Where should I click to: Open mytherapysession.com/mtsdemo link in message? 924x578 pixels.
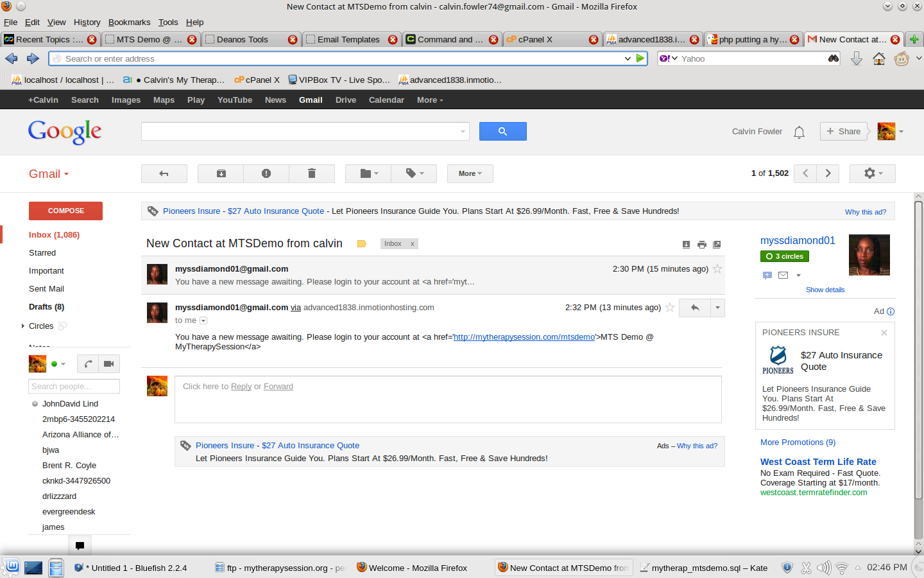pyautogui.click(x=524, y=337)
